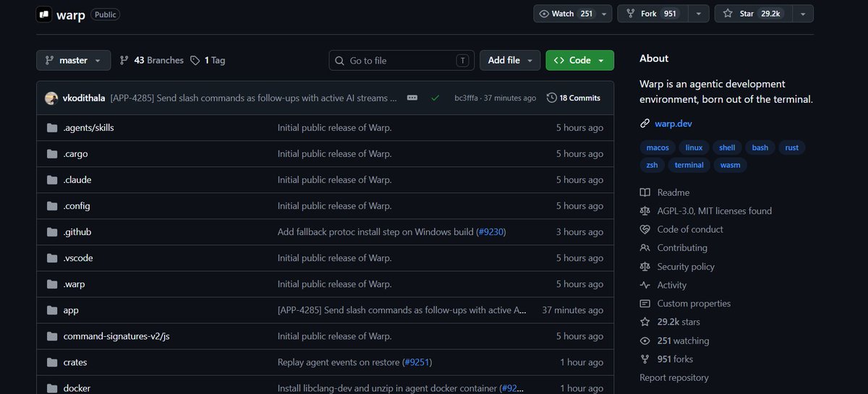Image resolution: width=868 pixels, height=394 pixels.
Task: Open AGPL-3.0, MIT licenses found link
Action: [x=706, y=211]
